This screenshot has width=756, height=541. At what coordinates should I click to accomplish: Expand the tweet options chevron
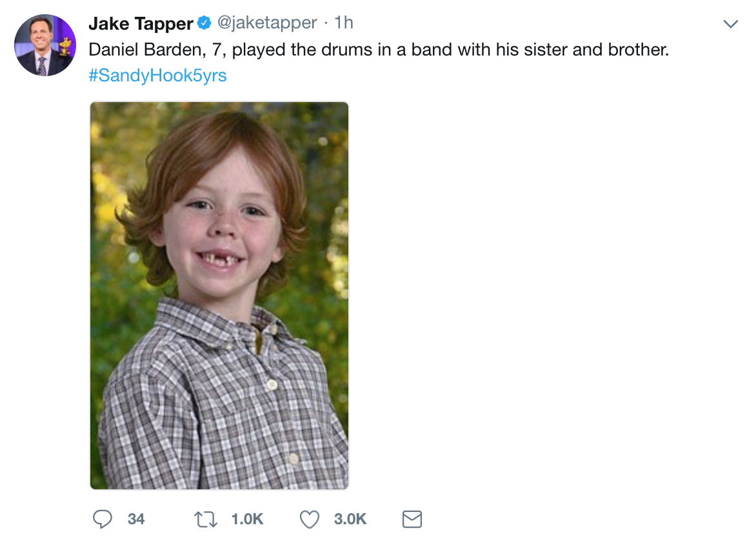730,25
